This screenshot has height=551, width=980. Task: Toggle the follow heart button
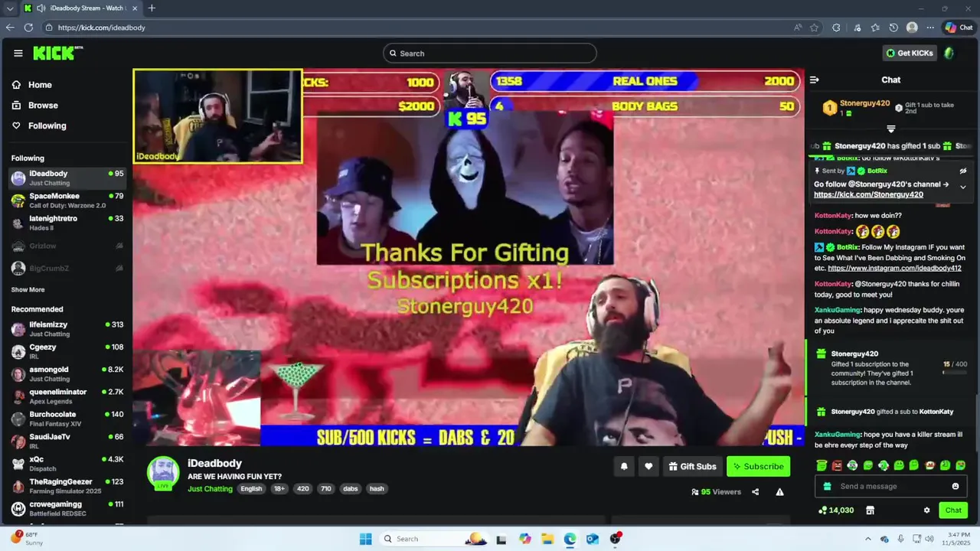648,466
